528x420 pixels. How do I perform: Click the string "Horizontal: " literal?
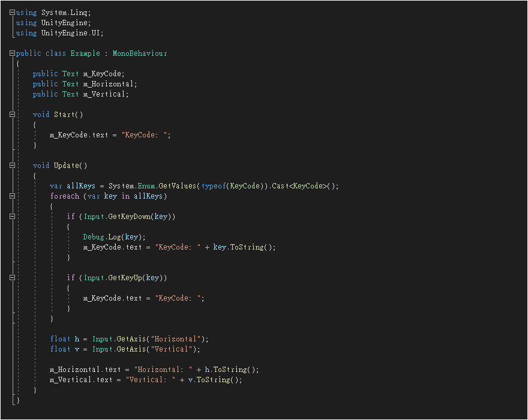(163, 370)
